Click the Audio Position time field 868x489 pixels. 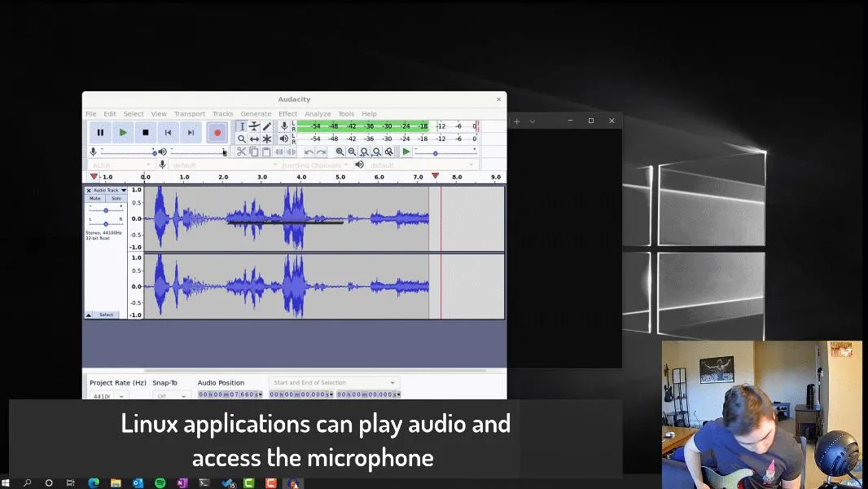230,394
